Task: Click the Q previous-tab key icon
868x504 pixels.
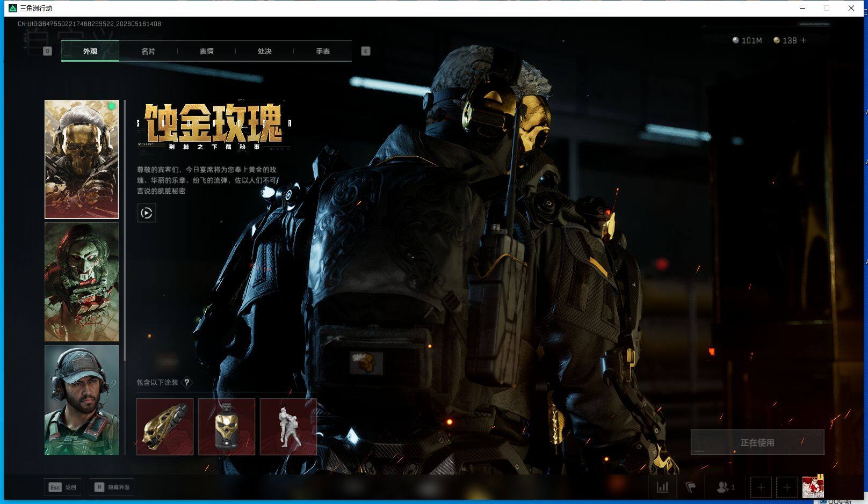Action: [x=47, y=51]
